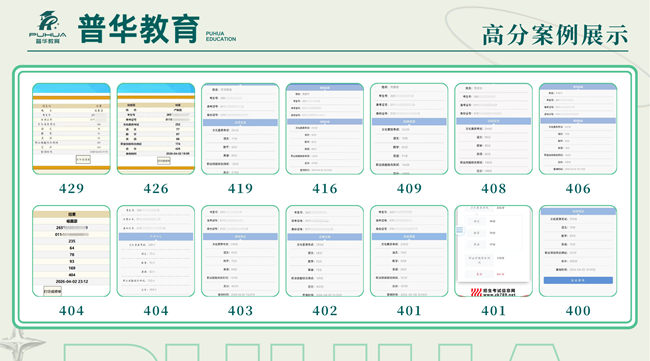Open the 401 screenshot without website watermark
Viewport: 650px width, 361px height.
coord(409,251)
